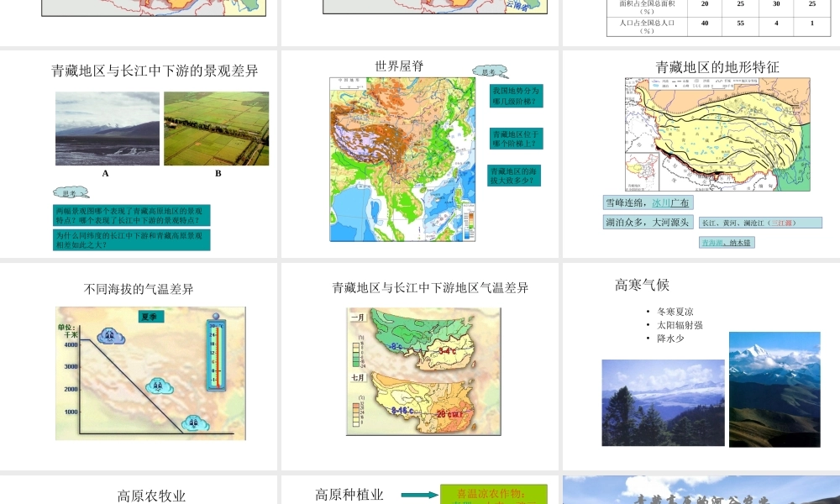
Task: Click the 青藏地区的海拔大致多少？ box
Action: pyautogui.click(x=514, y=176)
